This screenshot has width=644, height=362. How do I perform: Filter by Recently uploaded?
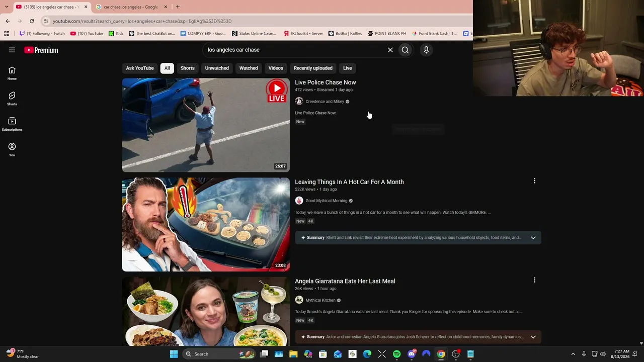(x=313, y=68)
